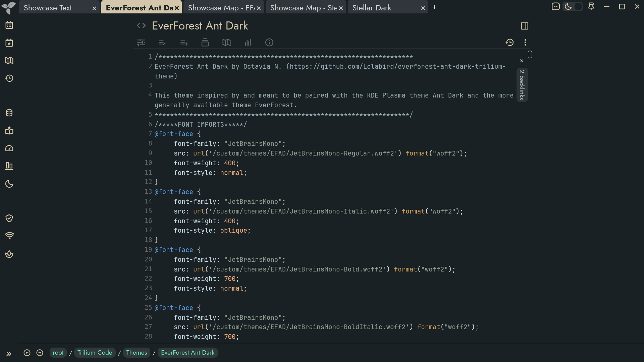Click the discord-style chat icon in title bar
The width and height of the screenshot is (644, 362).
tap(555, 6)
